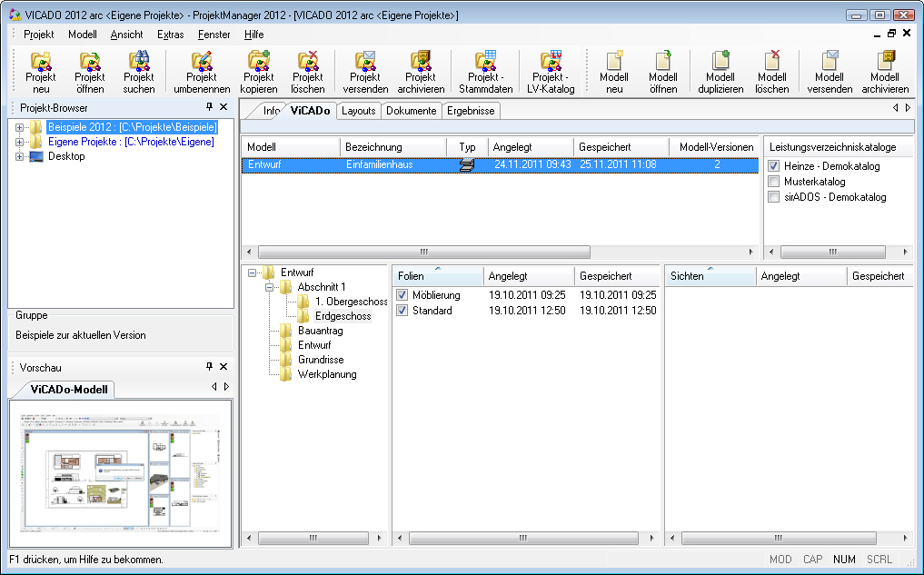Click the Projekt archivieren icon
The height and width of the screenshot is (575, 924).
click(x=421, y=72)
